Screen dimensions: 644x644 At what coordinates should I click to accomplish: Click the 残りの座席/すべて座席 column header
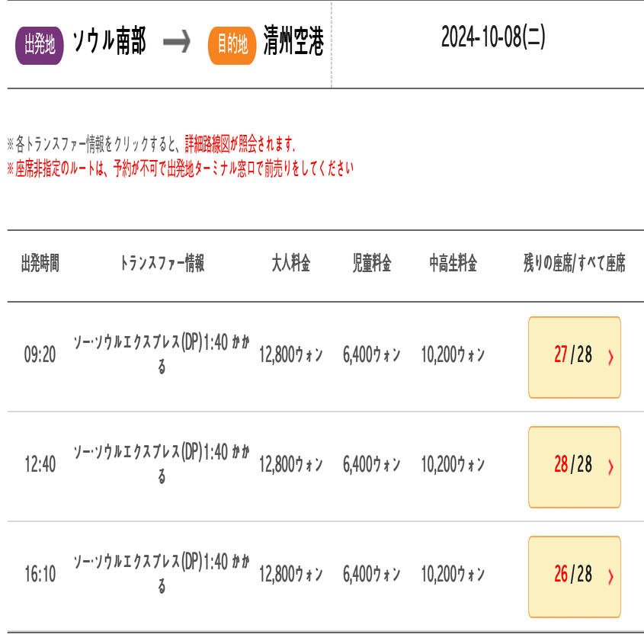[x=574, y=264]
